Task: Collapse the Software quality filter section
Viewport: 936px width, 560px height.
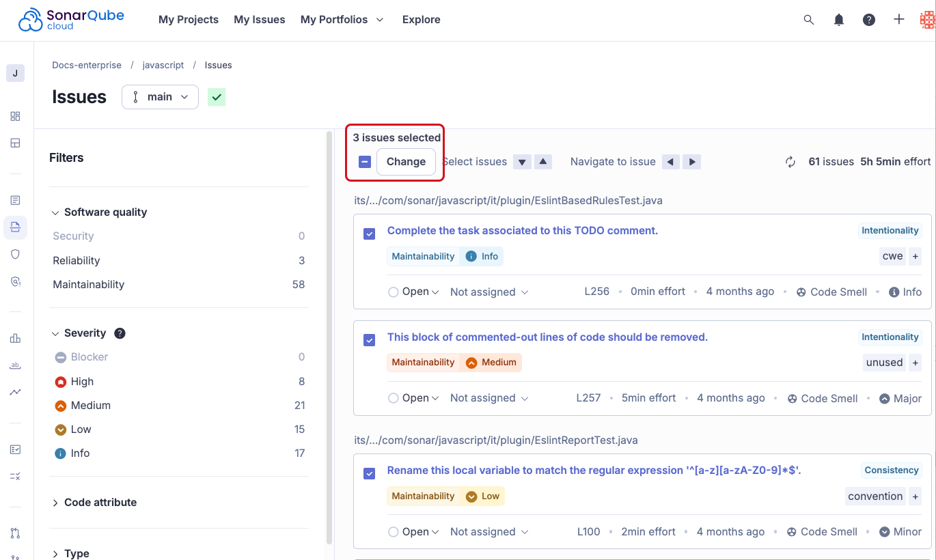Action: (99, 212)
